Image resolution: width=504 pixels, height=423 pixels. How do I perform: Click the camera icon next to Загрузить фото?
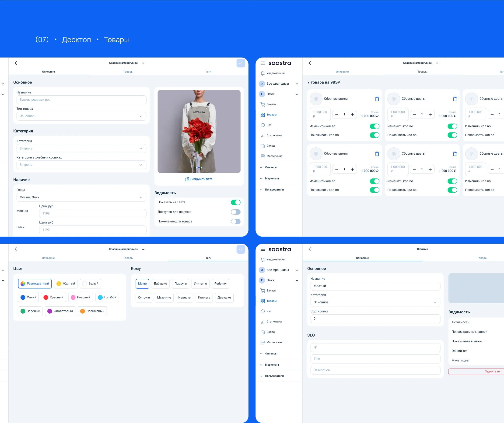188,179
